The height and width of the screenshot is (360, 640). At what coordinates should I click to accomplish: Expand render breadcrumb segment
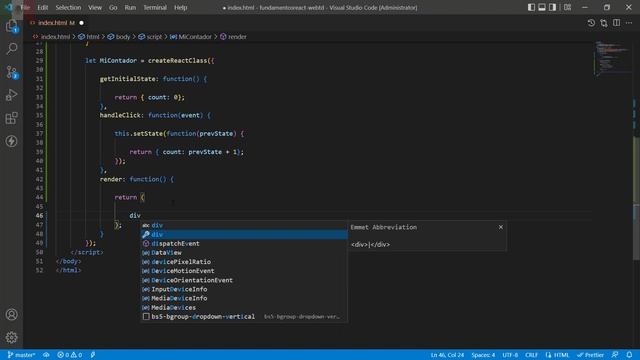click(233, 37)
